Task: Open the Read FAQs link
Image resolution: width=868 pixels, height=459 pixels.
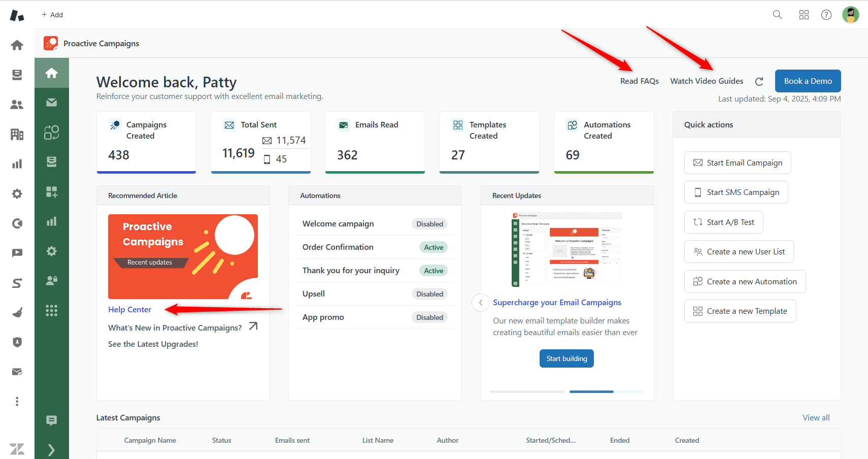Action: tap(640, 81)
